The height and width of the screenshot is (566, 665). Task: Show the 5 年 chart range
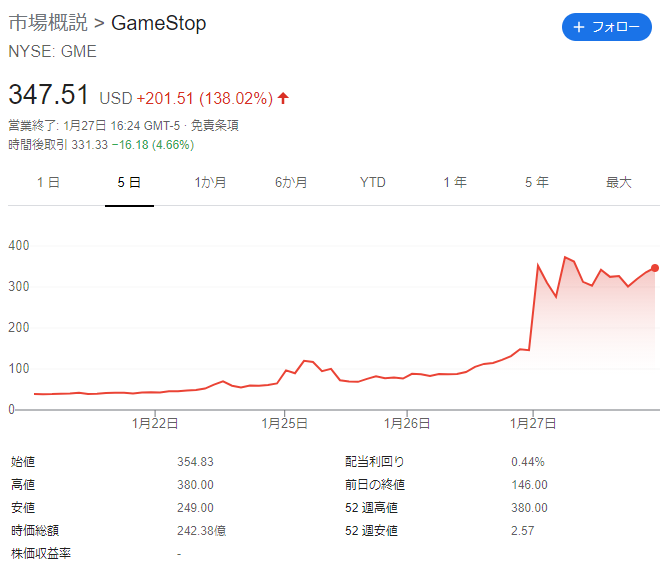click(536, 183)
